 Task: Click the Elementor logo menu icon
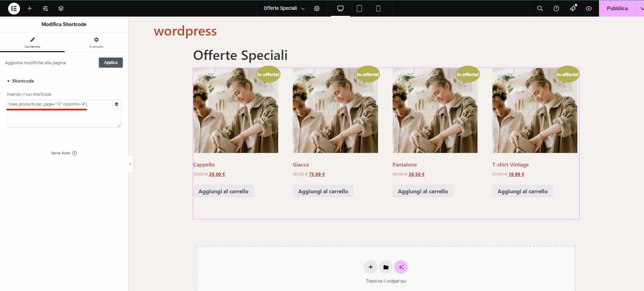[14, 8]
